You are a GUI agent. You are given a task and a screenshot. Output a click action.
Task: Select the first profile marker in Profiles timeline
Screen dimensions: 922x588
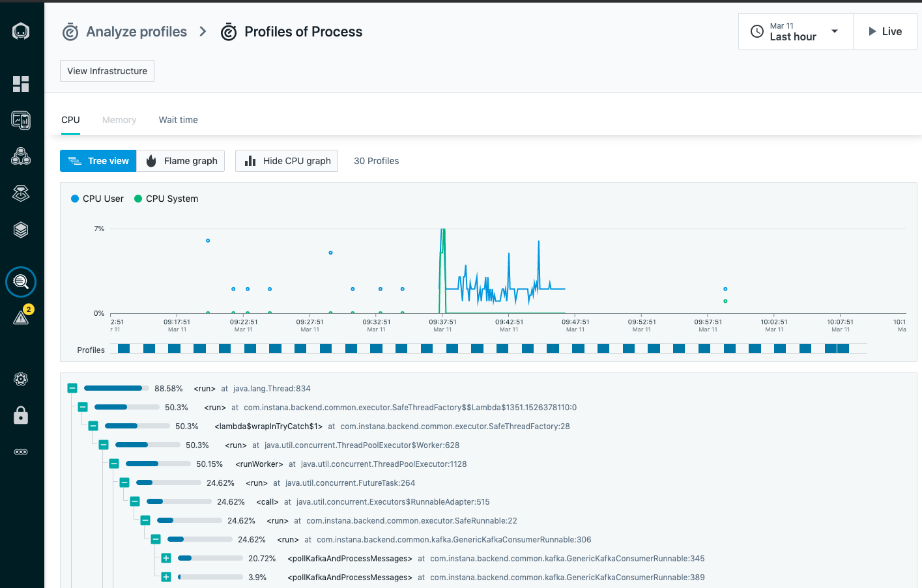pos(124,348)
